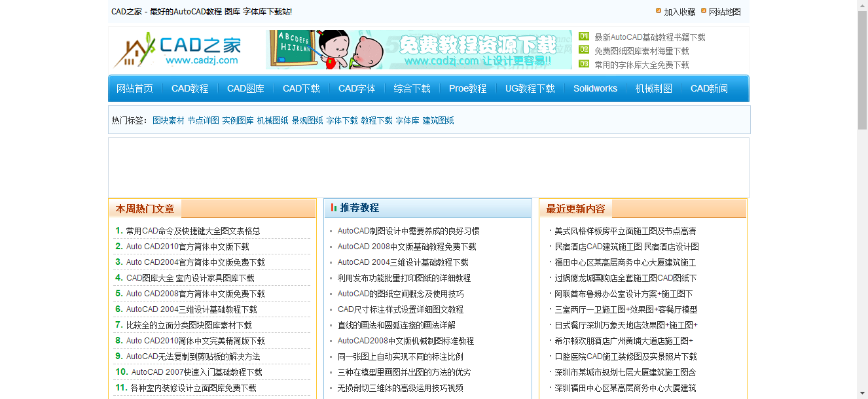Select the Solidworks navigation item
This screenshot has width=868, height=399.
595,88
